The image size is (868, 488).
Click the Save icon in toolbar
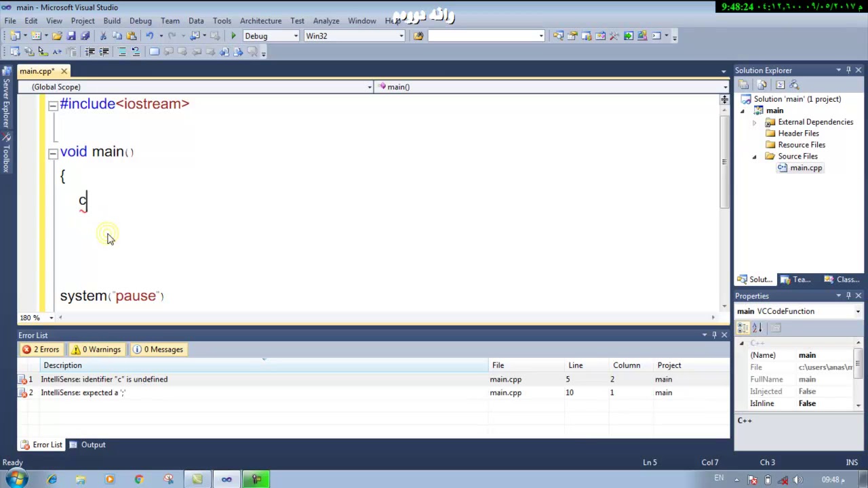point(71,36)
